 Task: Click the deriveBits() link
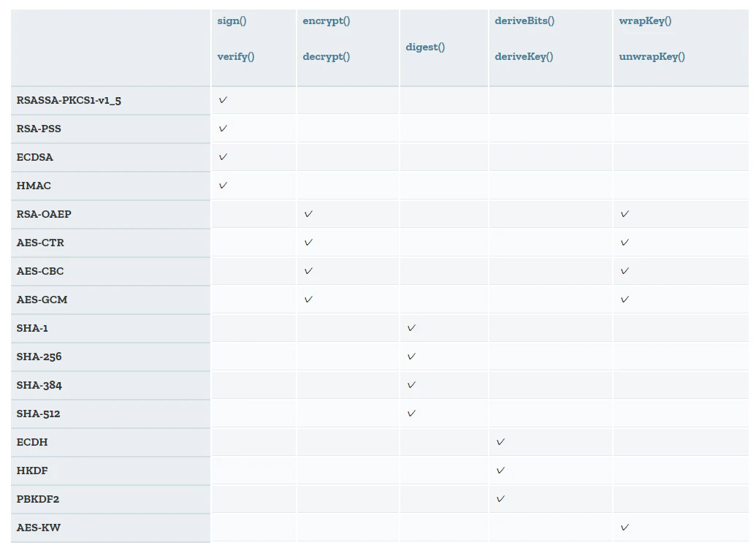524,20
